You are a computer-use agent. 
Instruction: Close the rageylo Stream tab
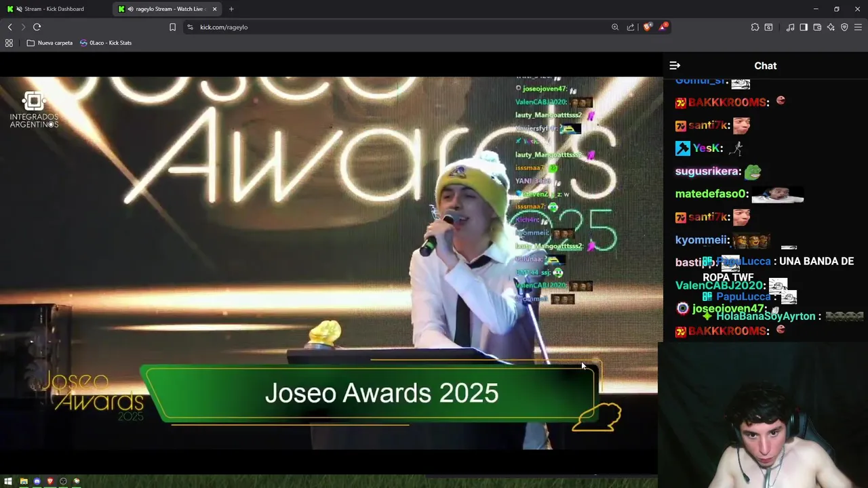215,9
